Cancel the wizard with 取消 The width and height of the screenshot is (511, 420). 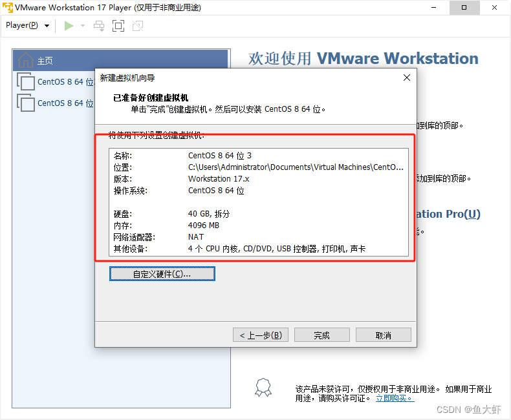tap(383, 335)
